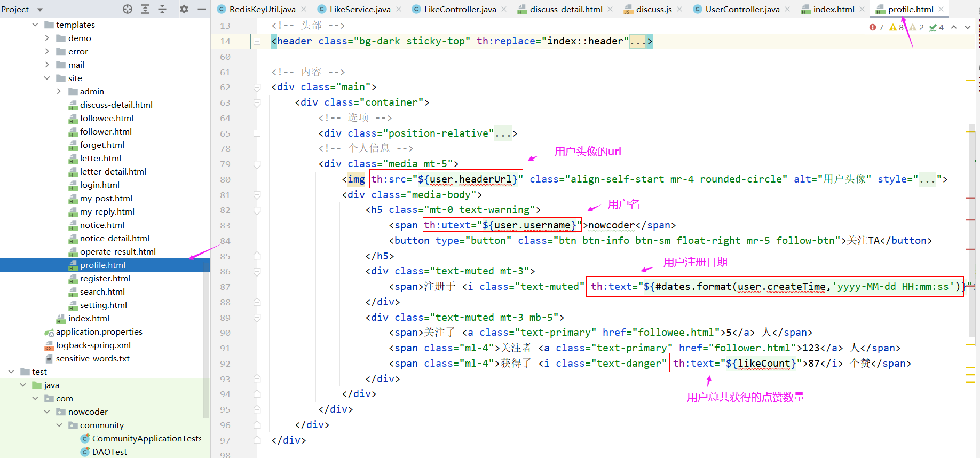The image size is (980, 458).
Task: Select login.html in project tree
Action: pos(99,185)
